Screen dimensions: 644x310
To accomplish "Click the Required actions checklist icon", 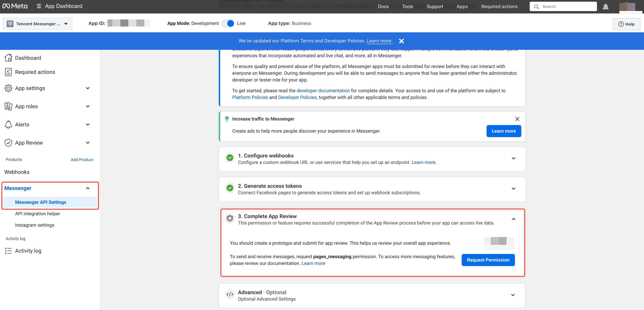I will [x=8, y=72].
